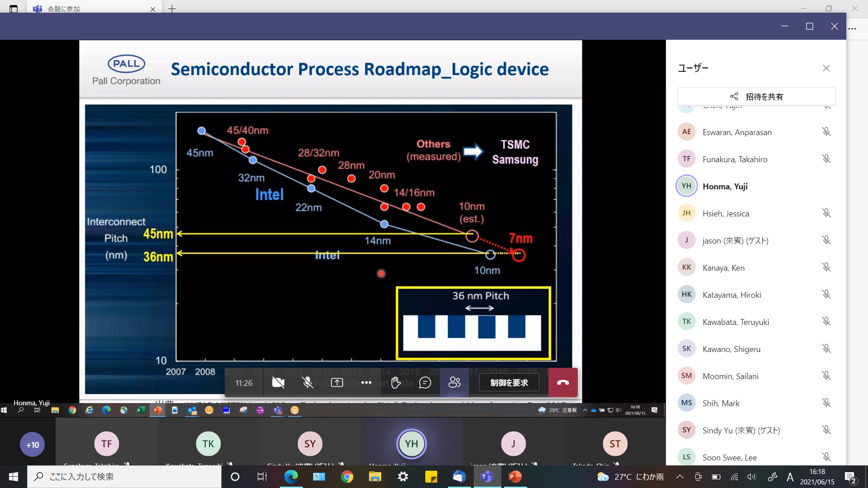Select participant Honma, Yuji in the list
This screenshot has width=868, height=488.
click(x=756, y=186)
